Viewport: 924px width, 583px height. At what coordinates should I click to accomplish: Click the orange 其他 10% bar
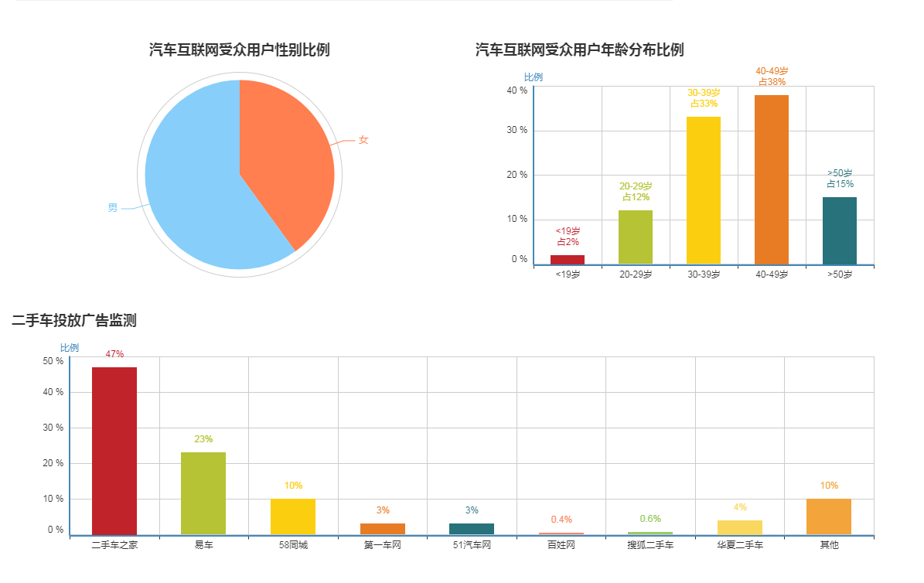[x=829, y=517]
